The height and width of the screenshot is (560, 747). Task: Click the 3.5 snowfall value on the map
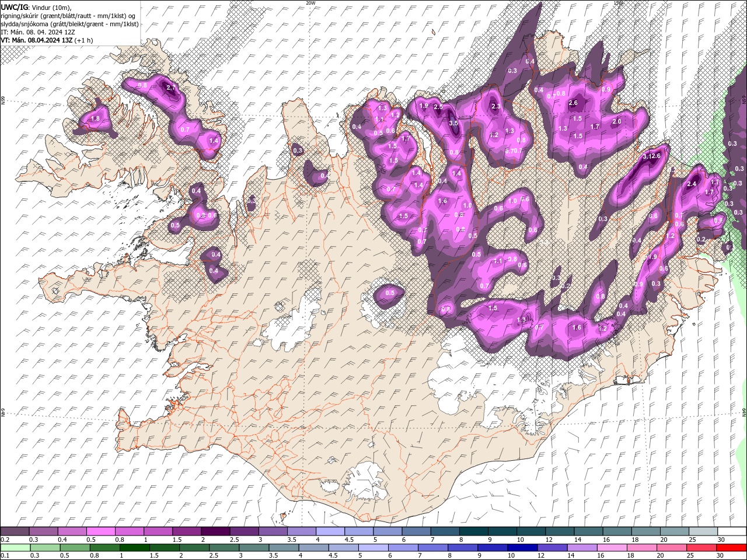click(x=453, y=123)
